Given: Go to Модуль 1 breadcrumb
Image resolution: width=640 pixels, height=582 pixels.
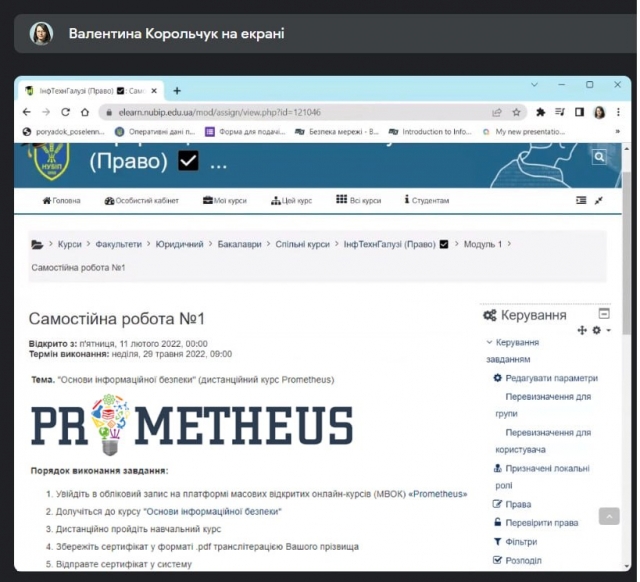Looking at the screenshot, I should click(483, 244).
